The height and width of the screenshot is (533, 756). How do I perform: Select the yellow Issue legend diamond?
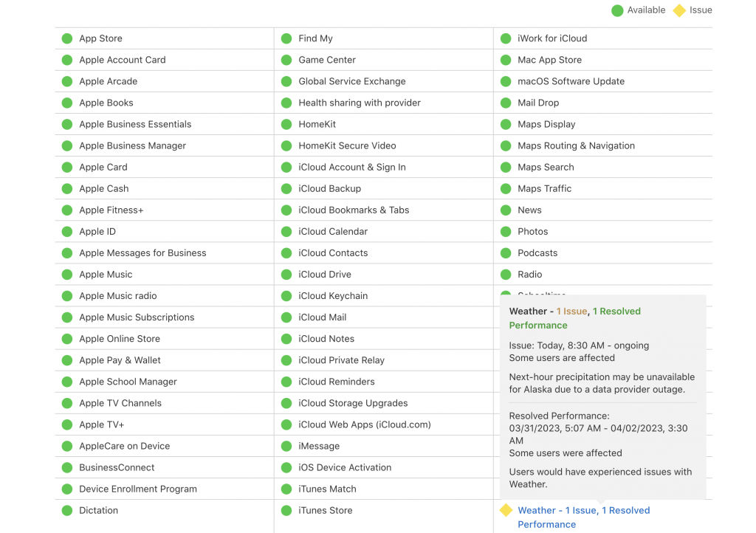[x=679, y=10]
